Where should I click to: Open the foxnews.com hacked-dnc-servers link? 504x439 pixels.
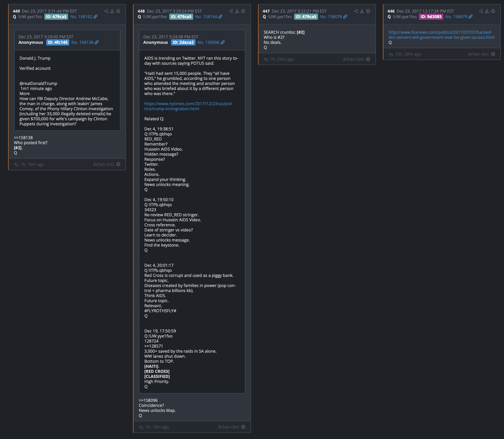[x=441, y=35]
